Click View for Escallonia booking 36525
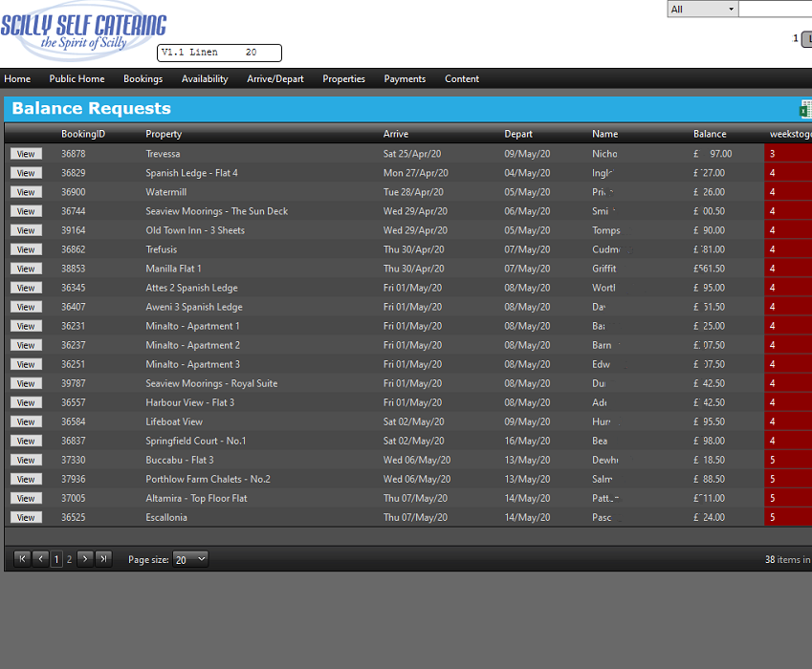Viewport: 812px width, 669px height. click(26, 517)
